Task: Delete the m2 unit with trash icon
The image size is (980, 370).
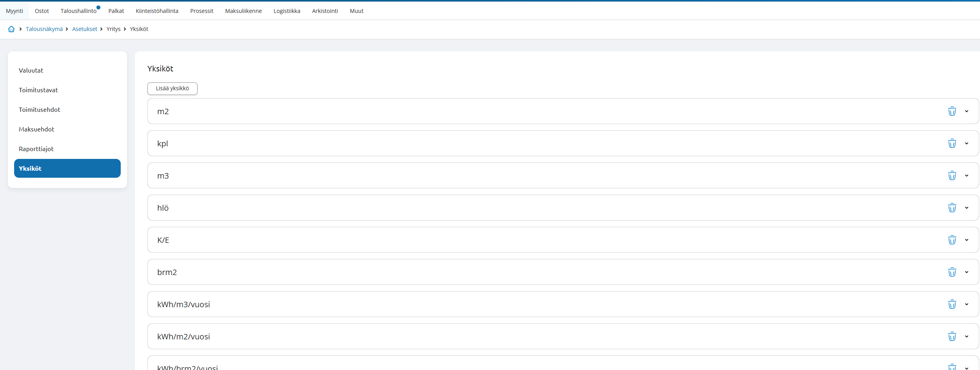Action: 952,111
